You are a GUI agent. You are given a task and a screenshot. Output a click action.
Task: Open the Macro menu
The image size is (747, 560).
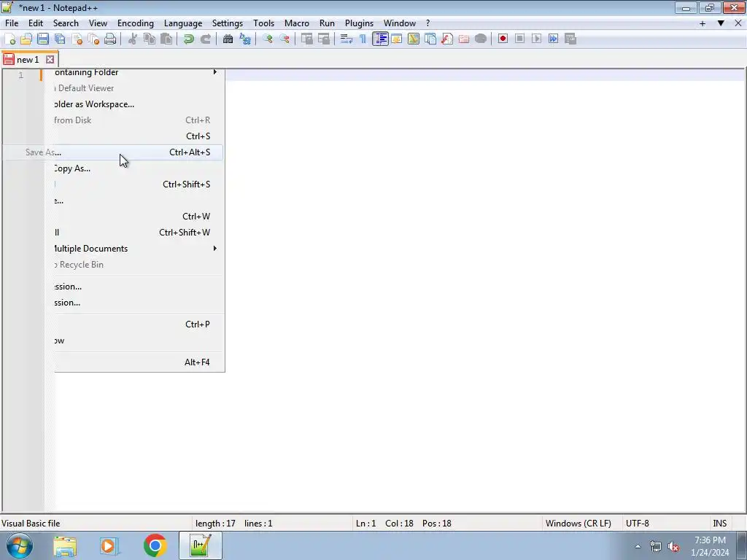(x=297, y=23)
